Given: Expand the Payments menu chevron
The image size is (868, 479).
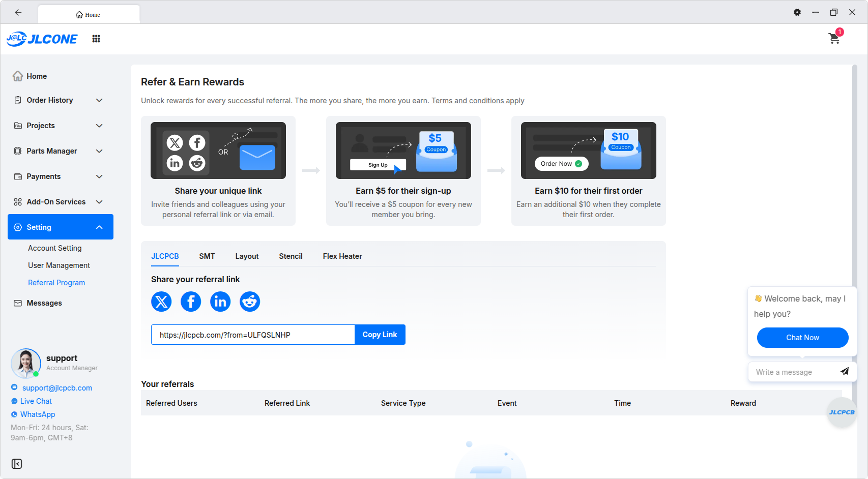Looking at the screenshot, I should [99, 176].
